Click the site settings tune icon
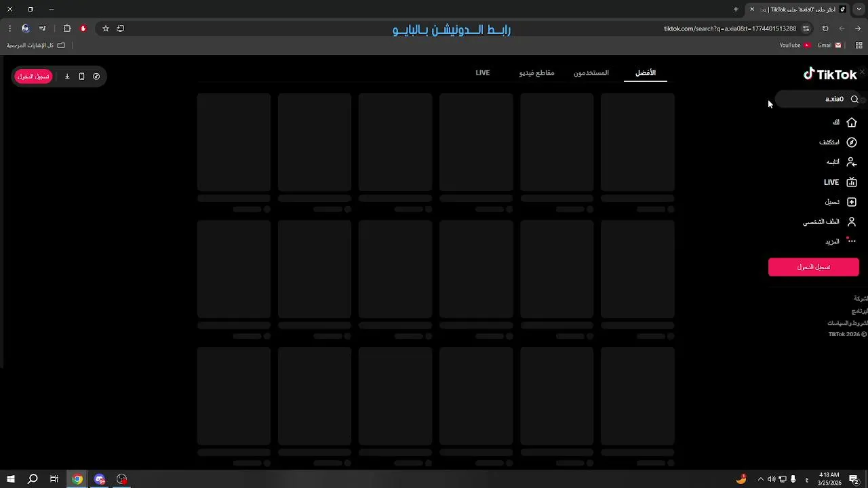 pyautogui.click(x=806, y=28)
